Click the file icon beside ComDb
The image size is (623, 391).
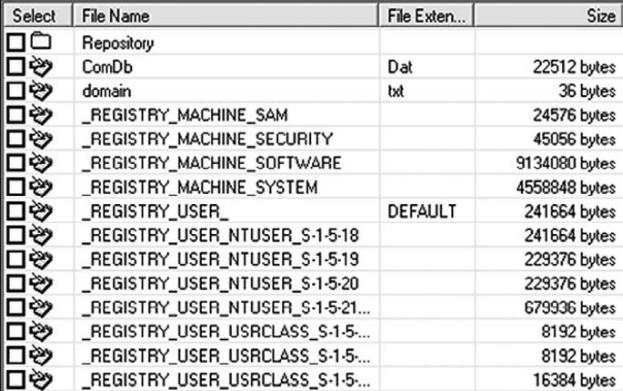tap(41, 66)
